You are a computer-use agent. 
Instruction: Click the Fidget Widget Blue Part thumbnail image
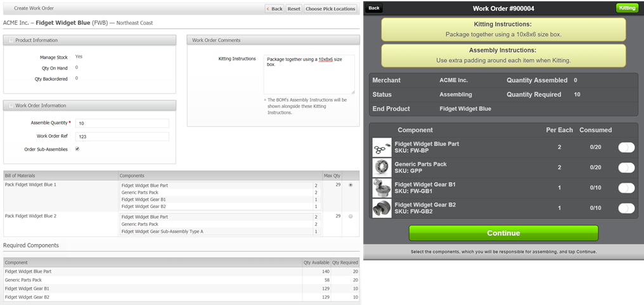pos(382,148)
